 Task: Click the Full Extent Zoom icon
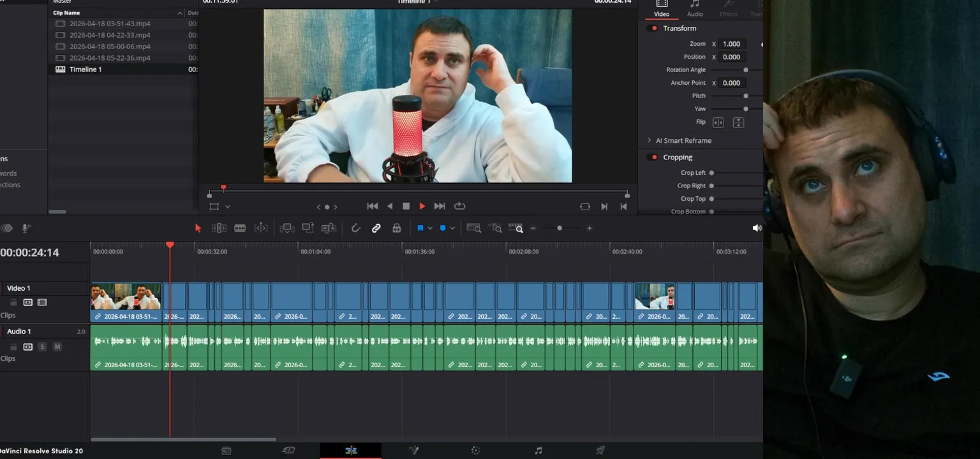474,228
